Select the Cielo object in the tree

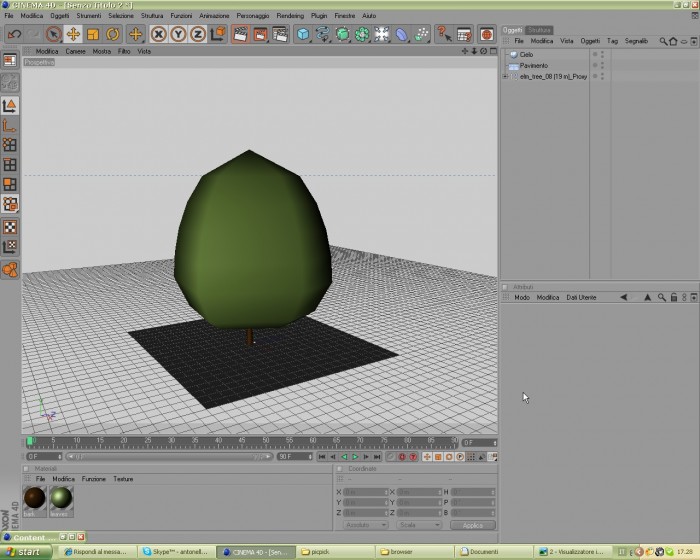pyautogui.click(x=526, y=54)
